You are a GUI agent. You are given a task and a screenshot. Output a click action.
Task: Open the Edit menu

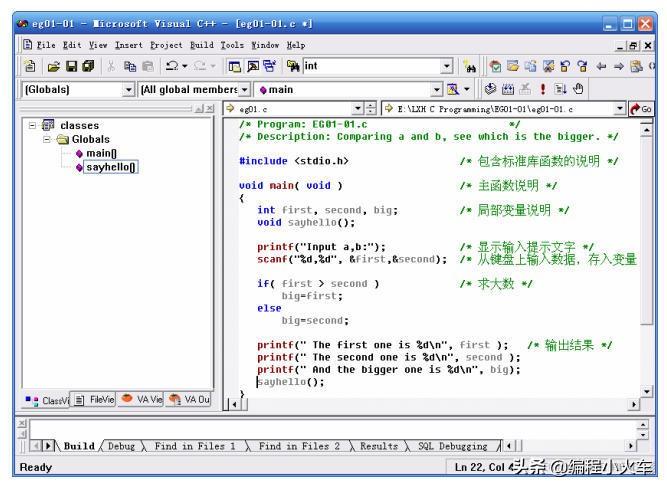72,45
